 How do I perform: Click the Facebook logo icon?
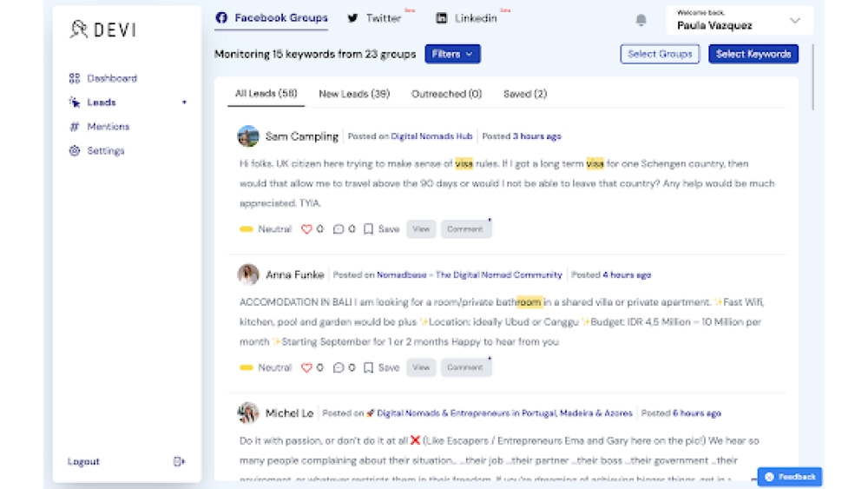pyautogui.click(x=221, y=17)
